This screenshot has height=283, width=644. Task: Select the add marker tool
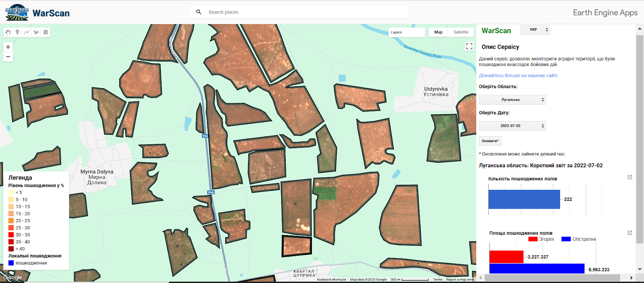click(17, 32)
